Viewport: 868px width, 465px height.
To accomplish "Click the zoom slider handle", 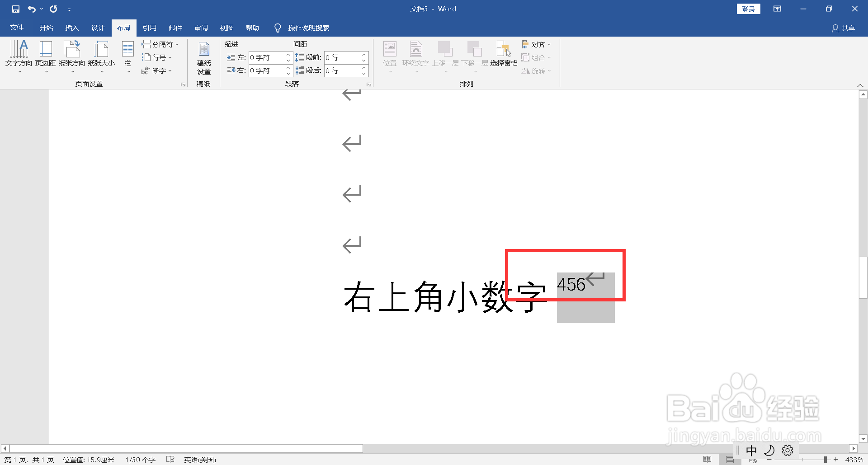I will click(x=826, y=460).
